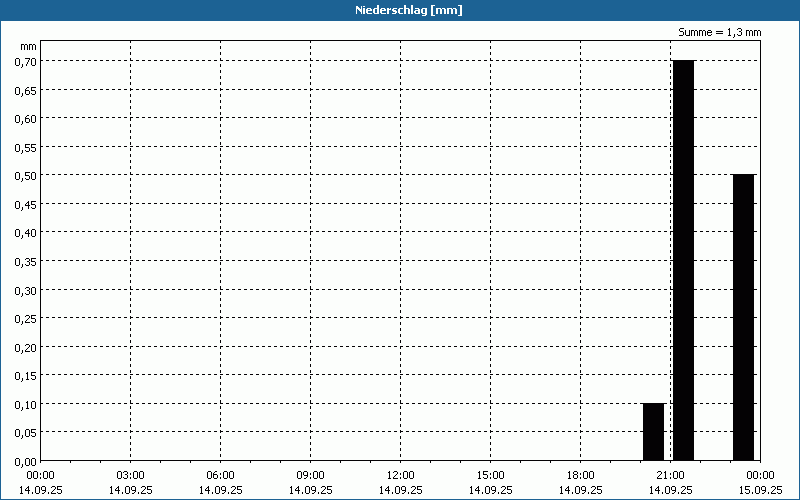
Task: Click the 03:00 time axis label
Action: click(131, 475)
